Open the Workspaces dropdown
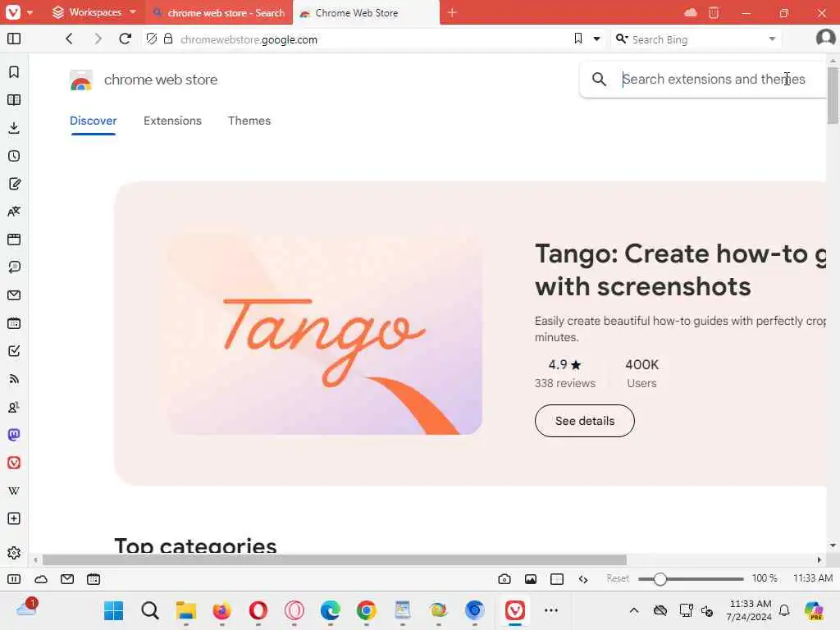This screenshot has height=630, width=840. click(94, 11)
